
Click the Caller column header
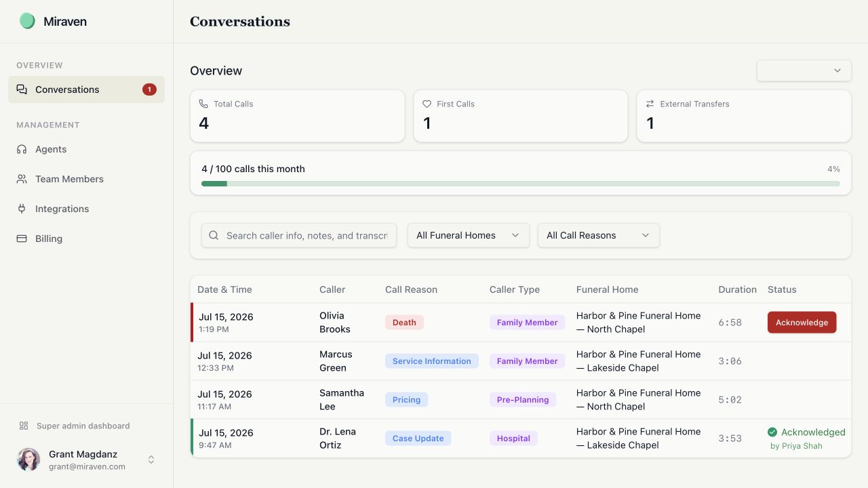[x=332, y=289]
